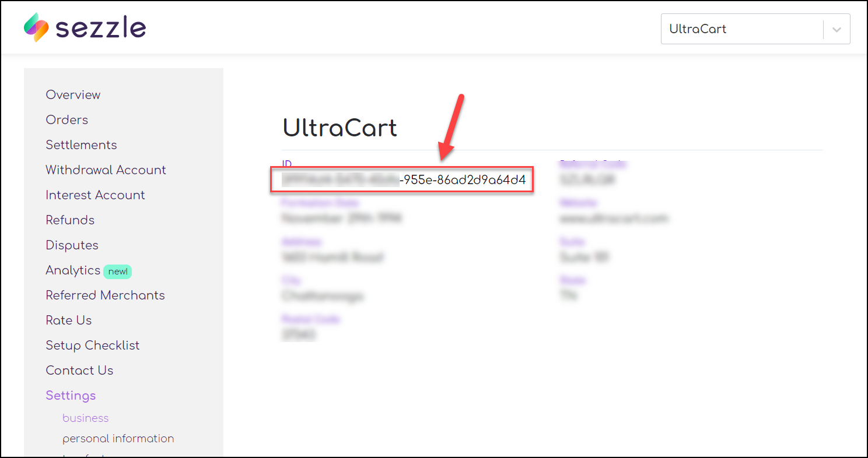The height and width of the screenshot is (458, 868).
Task: Open Interest Account page
Action: point(95,195)
